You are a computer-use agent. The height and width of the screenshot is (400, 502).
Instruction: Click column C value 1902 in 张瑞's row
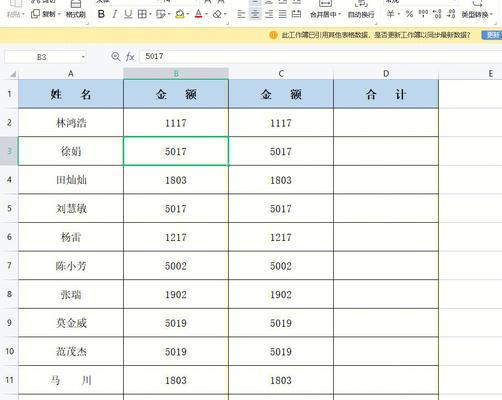tap(281, 294)
